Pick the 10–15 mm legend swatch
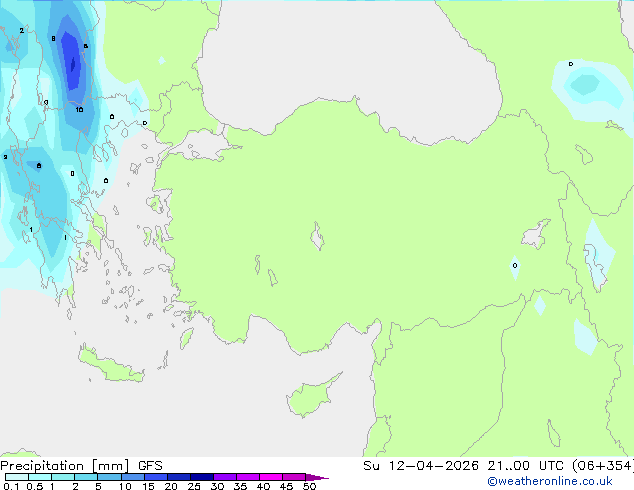The image size is (634, 490). click(x=132, y=477)
